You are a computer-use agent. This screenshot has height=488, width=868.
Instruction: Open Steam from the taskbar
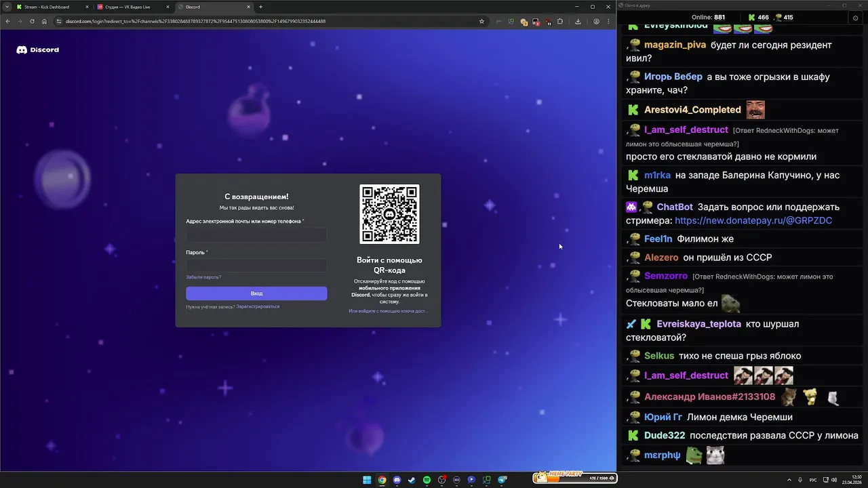coord(412,480)
